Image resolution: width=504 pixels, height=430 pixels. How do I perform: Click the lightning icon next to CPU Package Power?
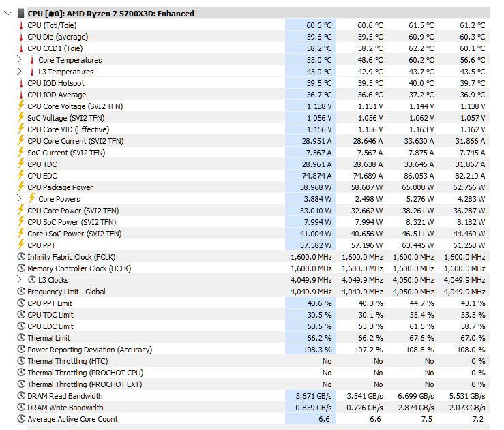pyautogui.click(x=20, y=187)
